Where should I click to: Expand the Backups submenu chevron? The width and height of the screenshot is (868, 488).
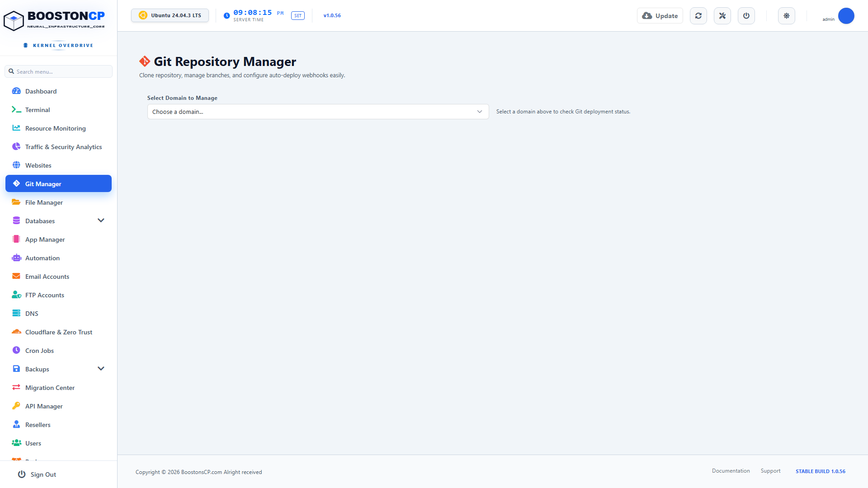pyautogui.click(x=101, y=369)
